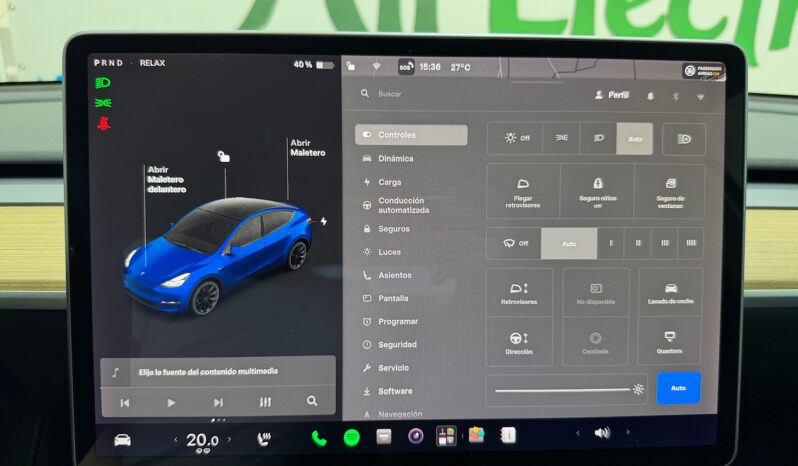The height and width of the screenshot is (466, 798).
Task: Increase volume with right arrow
Action: [x=628, y=432]
